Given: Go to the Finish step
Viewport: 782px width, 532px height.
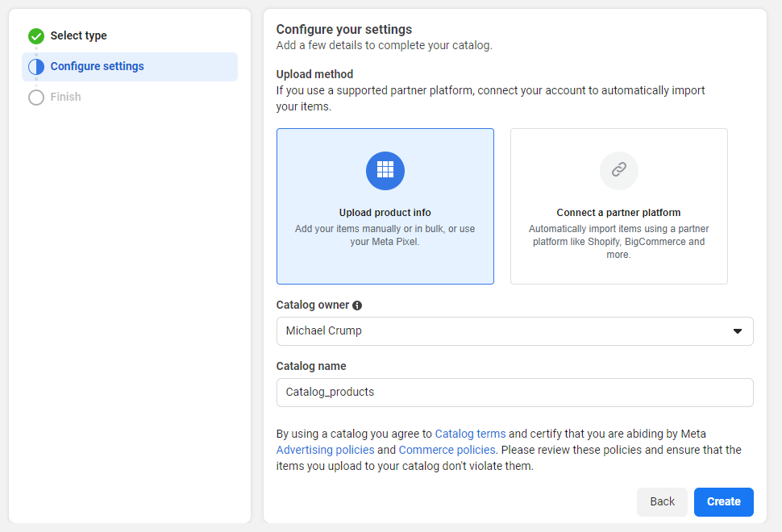Looking at the screenshot, I should [65, 97].
